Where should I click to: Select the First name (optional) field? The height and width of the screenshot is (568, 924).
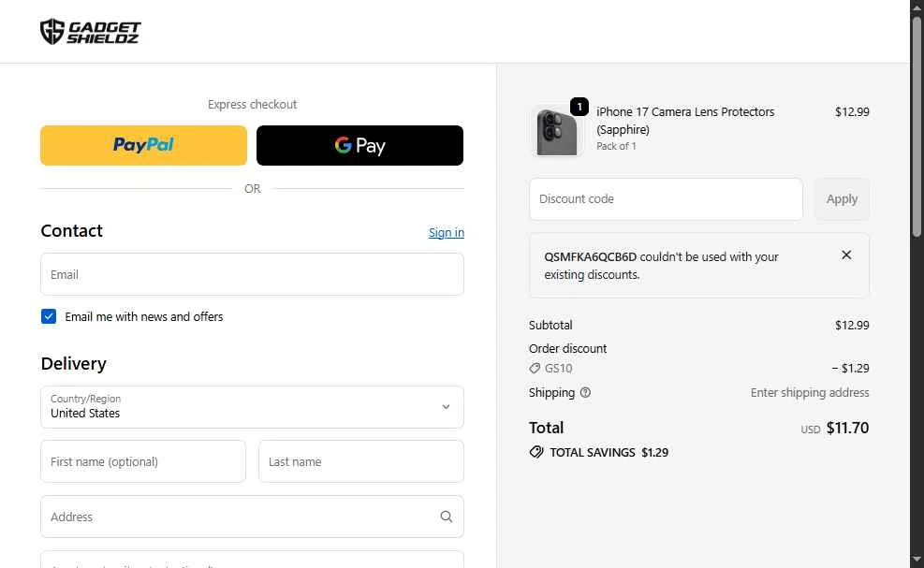click(143, 461)
